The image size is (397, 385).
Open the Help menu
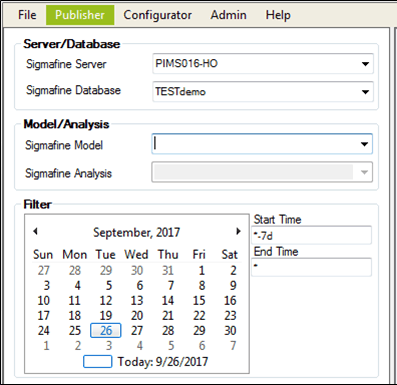pos(278,15)
